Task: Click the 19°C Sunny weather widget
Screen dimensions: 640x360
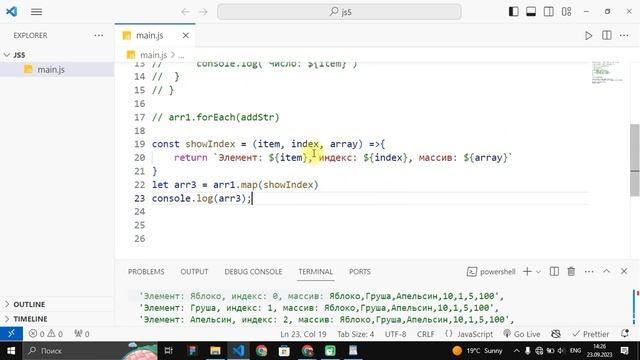Action: click(478, 351)
